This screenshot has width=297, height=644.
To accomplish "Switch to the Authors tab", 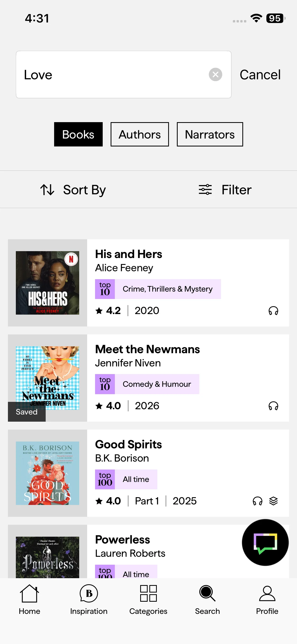I will [x=140, y=134].
